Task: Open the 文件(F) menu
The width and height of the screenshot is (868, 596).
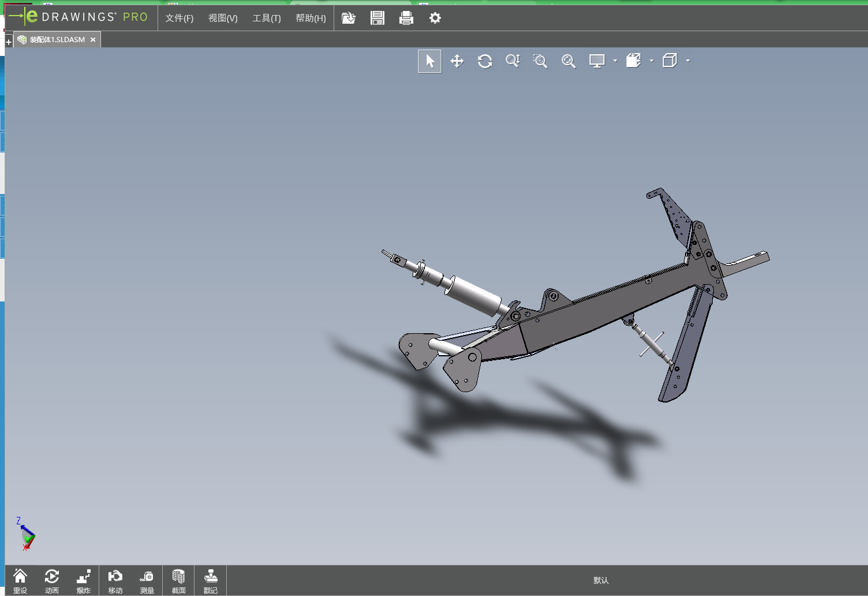Action: [179, 18]
